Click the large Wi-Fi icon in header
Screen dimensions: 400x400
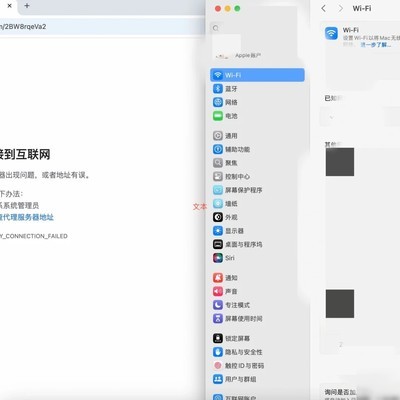(331, 33)
